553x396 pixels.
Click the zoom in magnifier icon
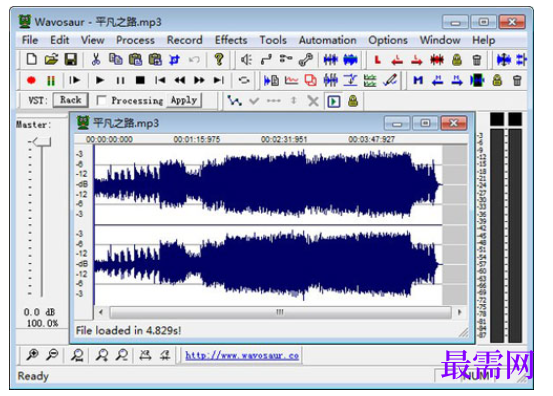[x=32, y=355]
